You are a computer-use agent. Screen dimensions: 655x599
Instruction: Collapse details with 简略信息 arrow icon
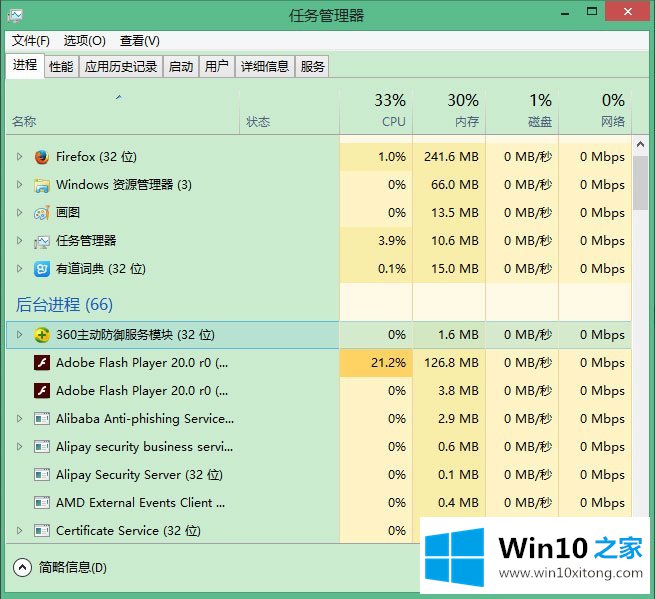click(x=22, y=567)
